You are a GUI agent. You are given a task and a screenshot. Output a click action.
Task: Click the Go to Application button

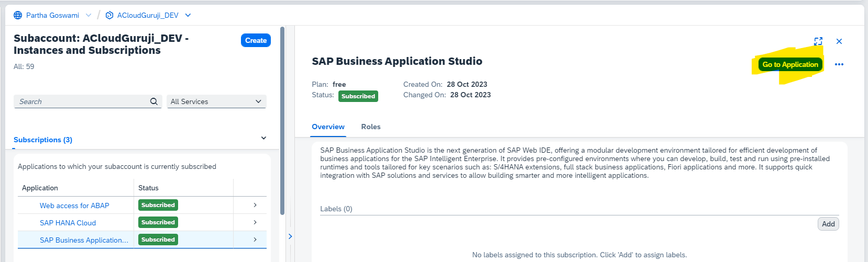click(790, 64)
